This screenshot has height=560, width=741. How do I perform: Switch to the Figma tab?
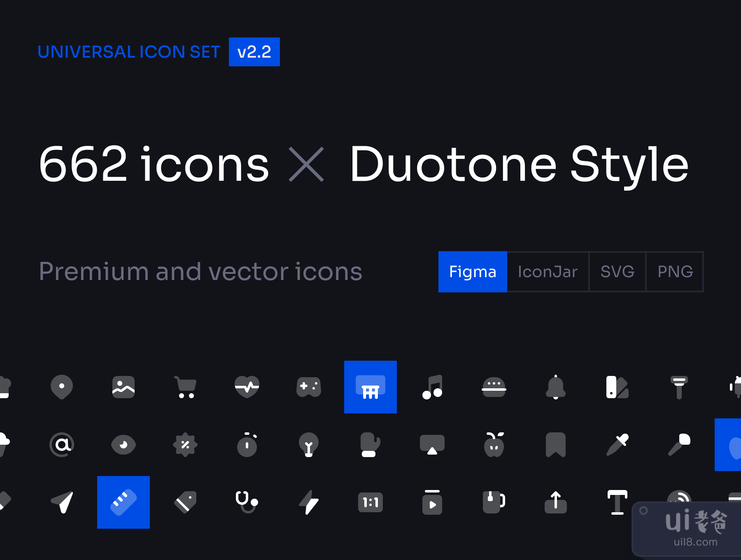[473, 272]
